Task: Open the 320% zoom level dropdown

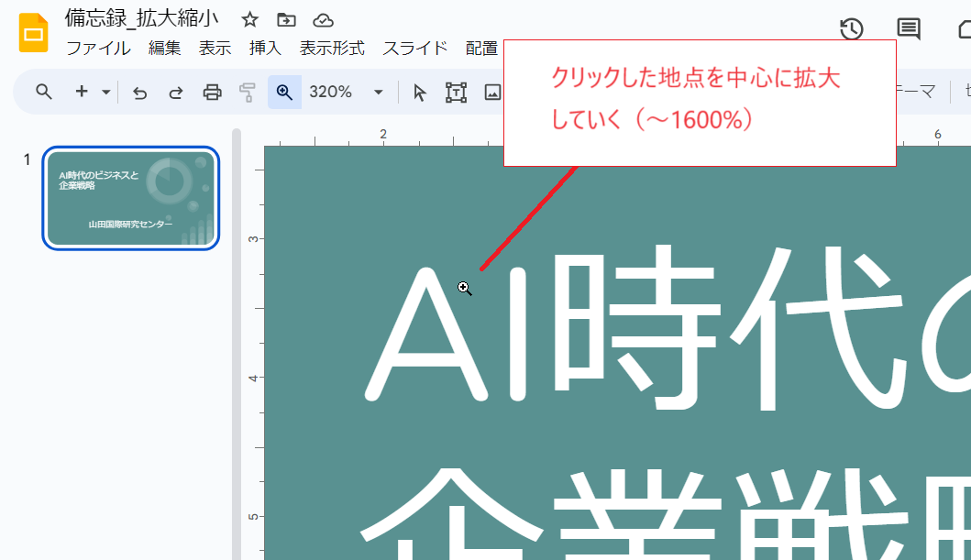Action: pos(347,93)
